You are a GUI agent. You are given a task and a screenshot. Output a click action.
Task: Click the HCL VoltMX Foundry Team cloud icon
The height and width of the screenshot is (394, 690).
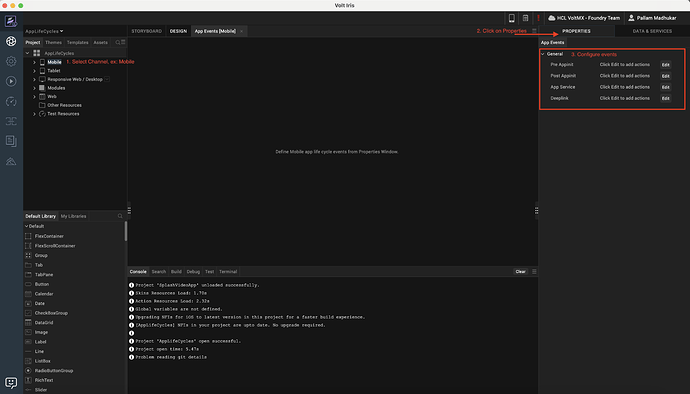(x=551, y=18)
